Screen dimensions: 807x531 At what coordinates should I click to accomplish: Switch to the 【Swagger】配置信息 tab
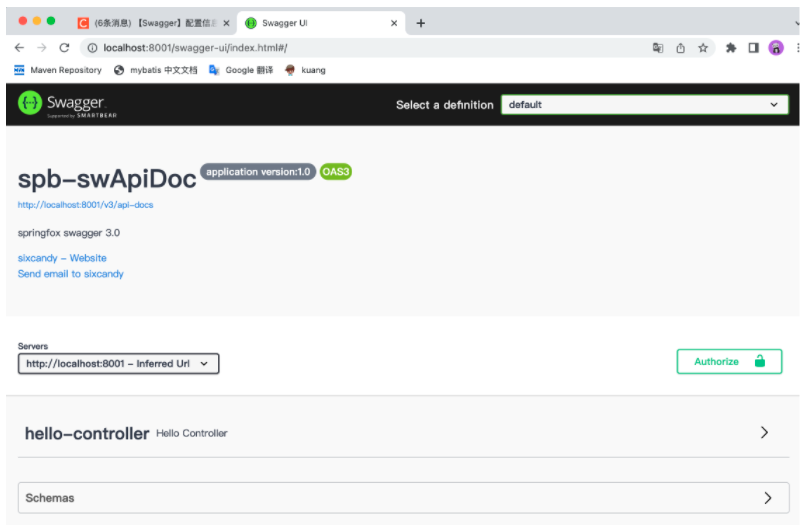[x=153, y=23]
